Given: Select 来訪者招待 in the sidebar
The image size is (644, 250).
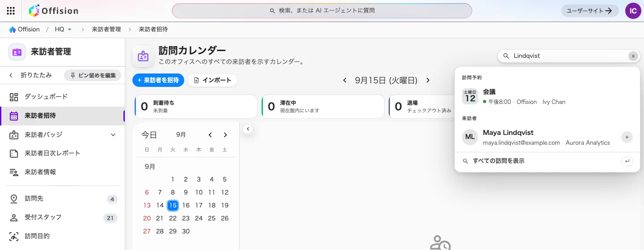Looking at the screenshot, I should [62, 116].
